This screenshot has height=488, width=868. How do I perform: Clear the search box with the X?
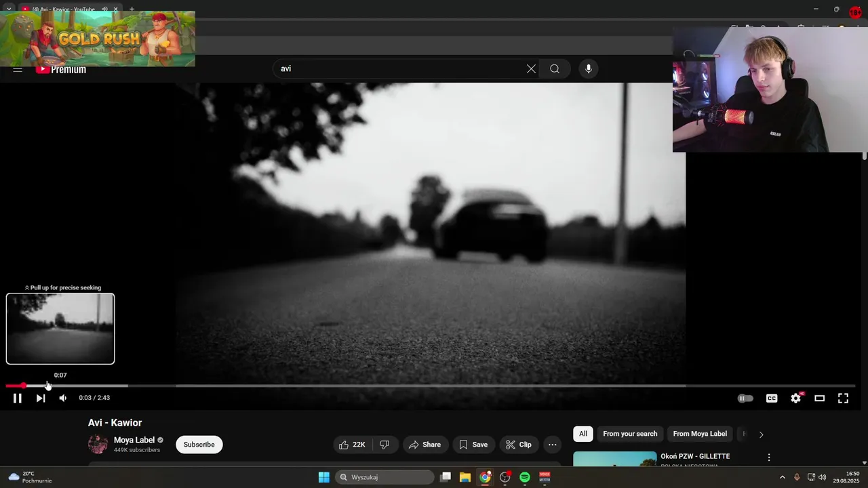click(531, 68)
